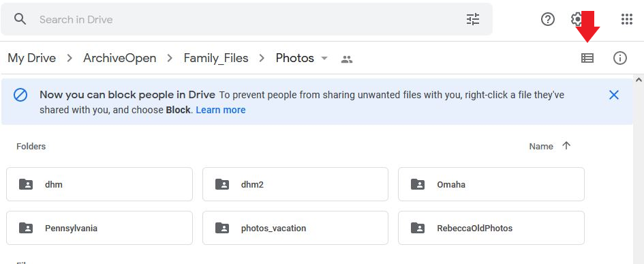Click the scrollbar up arrow

[639, 80]
